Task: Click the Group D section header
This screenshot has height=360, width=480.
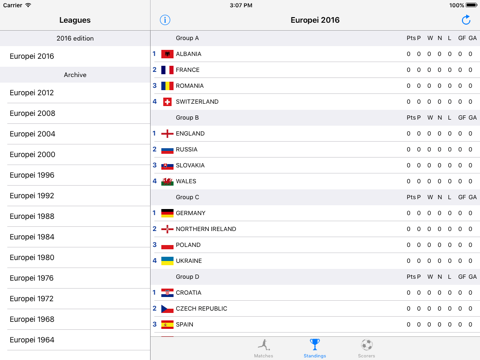Action: 315,277
